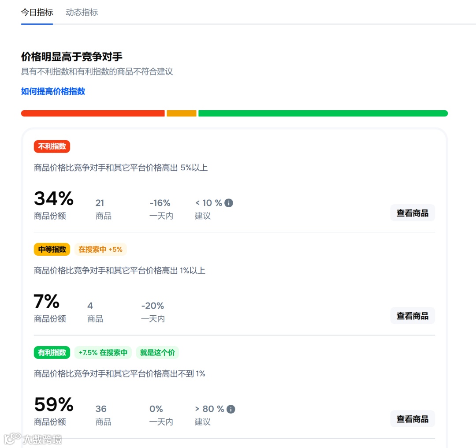This screenshot has height=448, width=476.
Task: Click the 大数跨境 watermark logo
Action: click(33, 439)
